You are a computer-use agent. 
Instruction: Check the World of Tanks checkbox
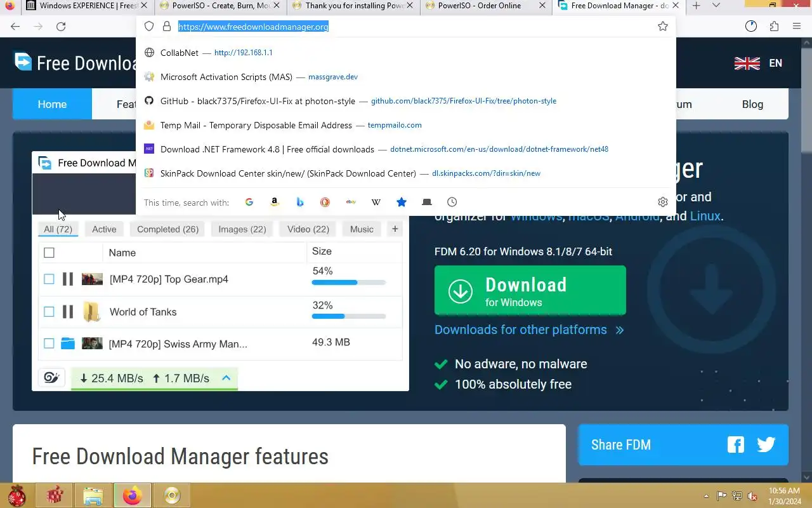click(49, 312)
